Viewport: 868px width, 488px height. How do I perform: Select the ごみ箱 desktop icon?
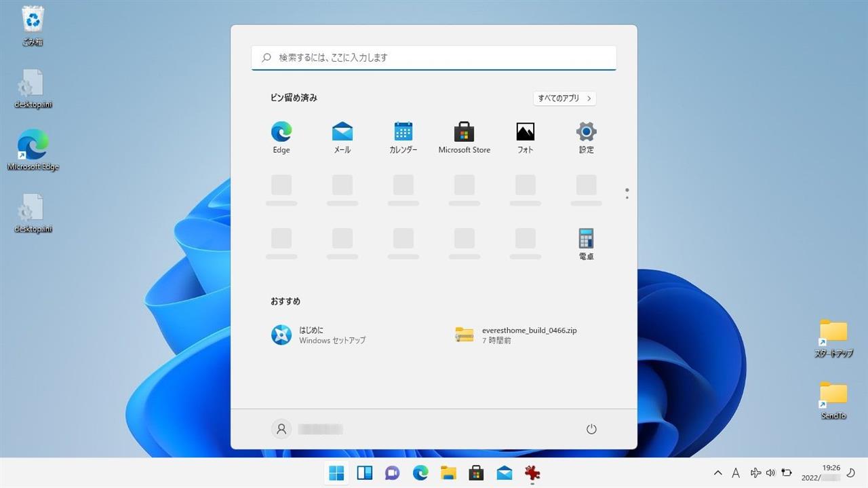(x=33, y=26)
